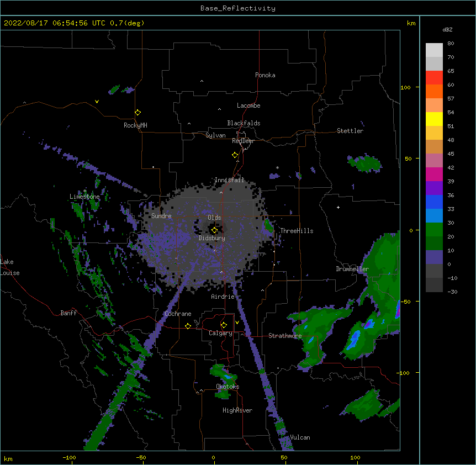Select the yellow diamond marker beside RockyMH
Screen dimensions: 476x465
(138, 113)
